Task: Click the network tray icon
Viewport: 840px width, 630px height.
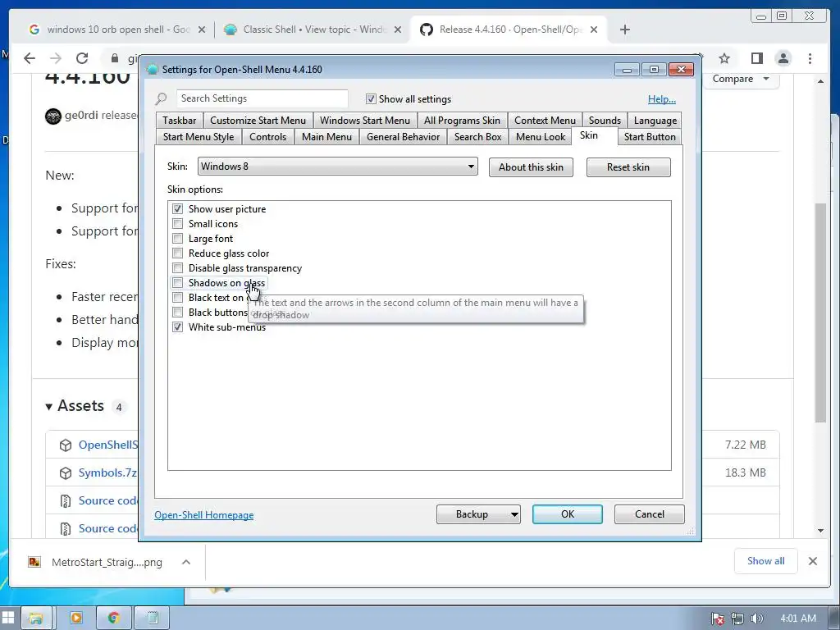Action: (x=737, y=619)
